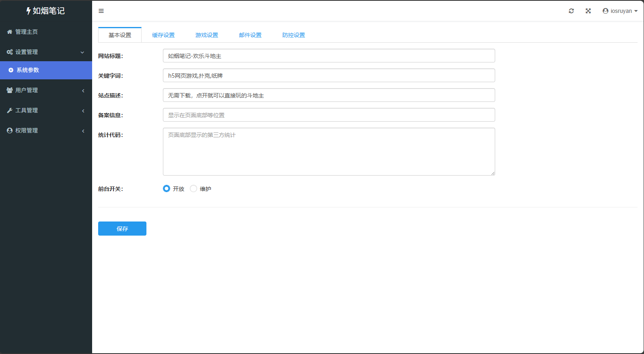Click the wrench icon beside 工具管理
This screenshot has height=354, width=644.
point(10,110)
